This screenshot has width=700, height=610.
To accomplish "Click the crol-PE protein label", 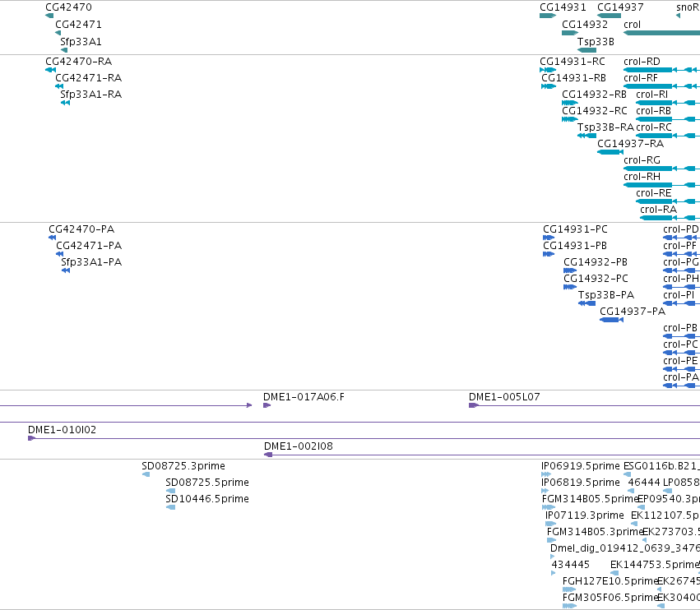I will (x=680, y=362).
